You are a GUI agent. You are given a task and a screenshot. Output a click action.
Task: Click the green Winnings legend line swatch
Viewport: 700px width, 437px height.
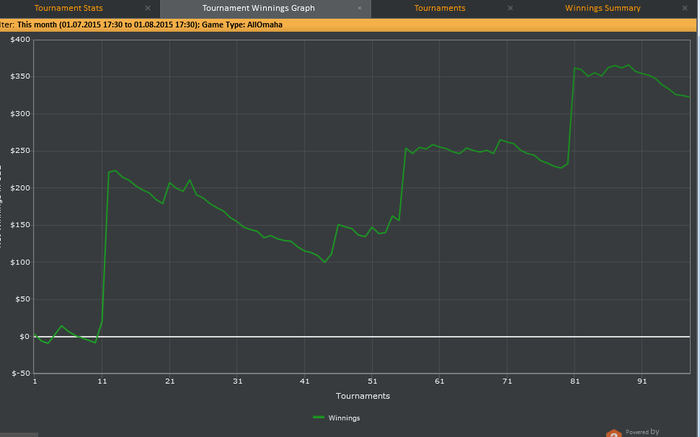pos(319,417)
